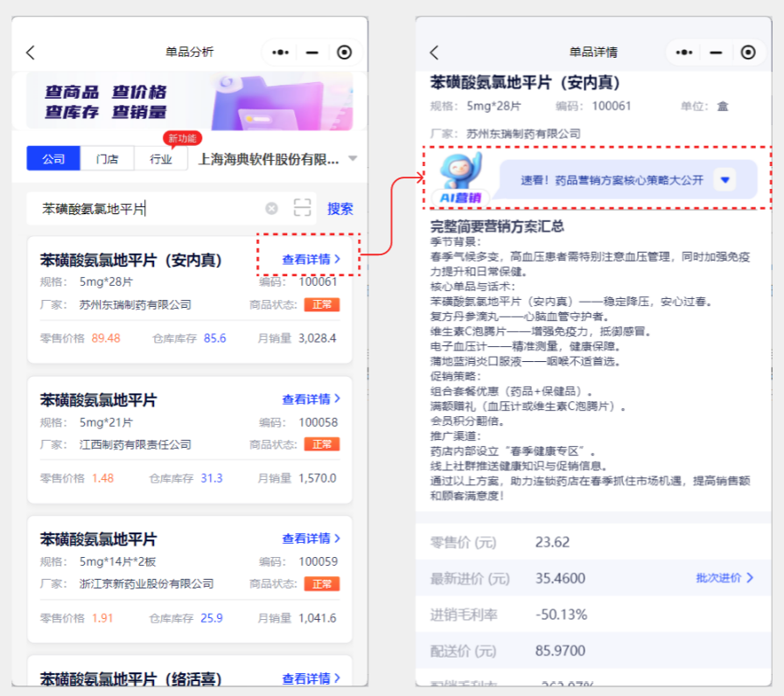Clear the search text using the x icon
Screen dimensions: 784x696
pos(271,208)
